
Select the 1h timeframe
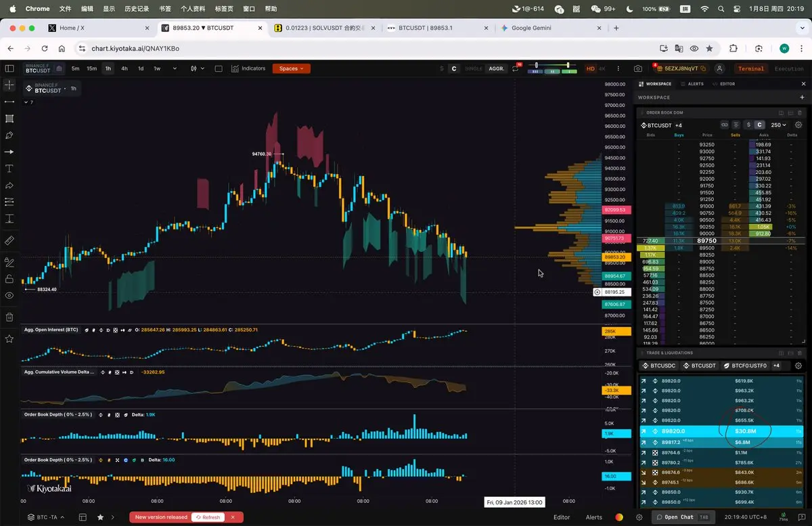tap(108, 68)
